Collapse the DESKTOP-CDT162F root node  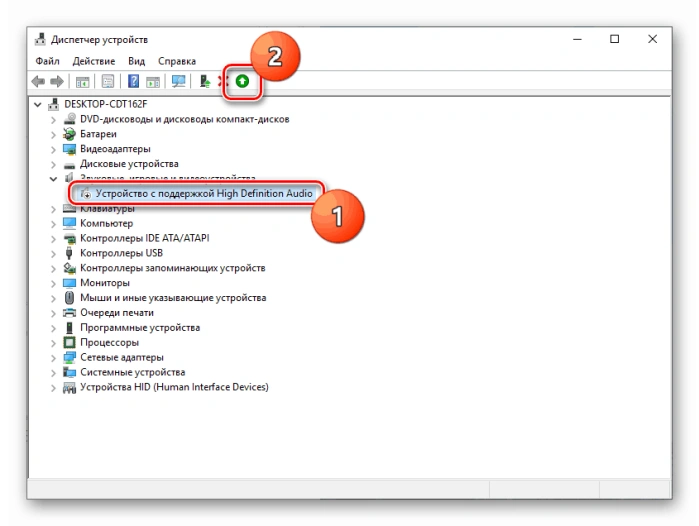click(x=38, y=105)
